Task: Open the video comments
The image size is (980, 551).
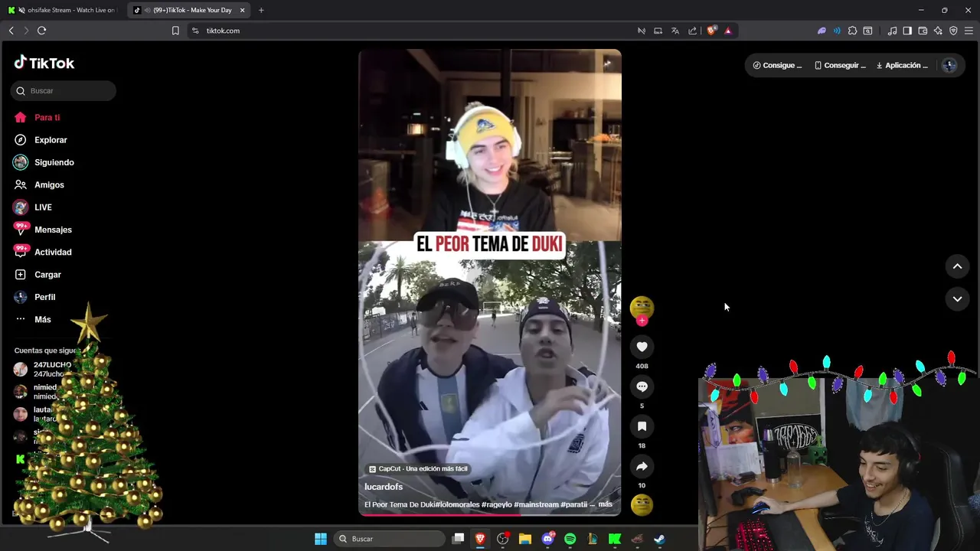Action: 642,386
